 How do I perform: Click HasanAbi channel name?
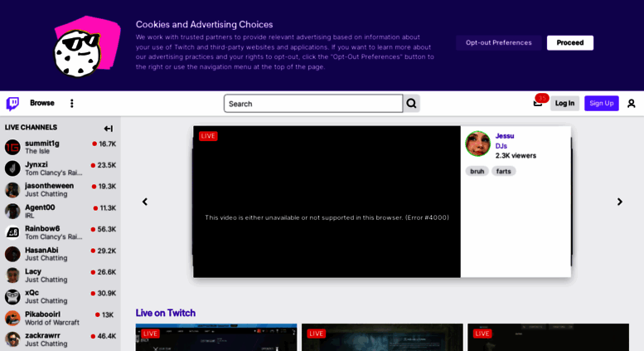[41, 251]
